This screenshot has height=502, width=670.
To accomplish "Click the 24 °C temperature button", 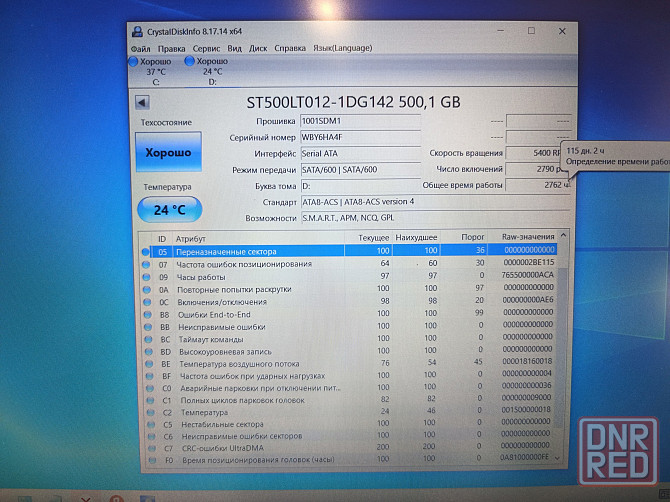I will pyautogui.click(x=170, y=210).
